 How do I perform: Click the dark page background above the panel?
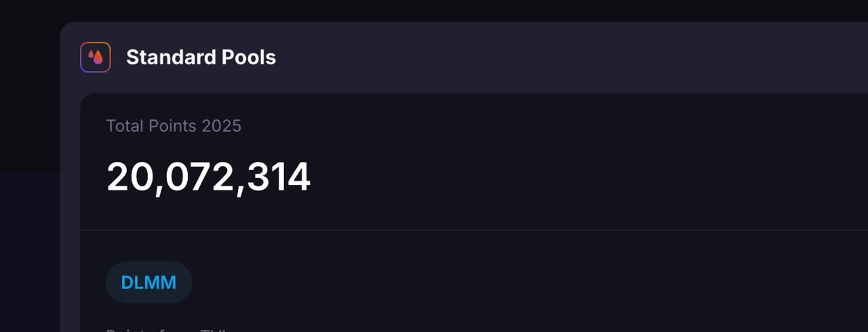pos(434,10)
